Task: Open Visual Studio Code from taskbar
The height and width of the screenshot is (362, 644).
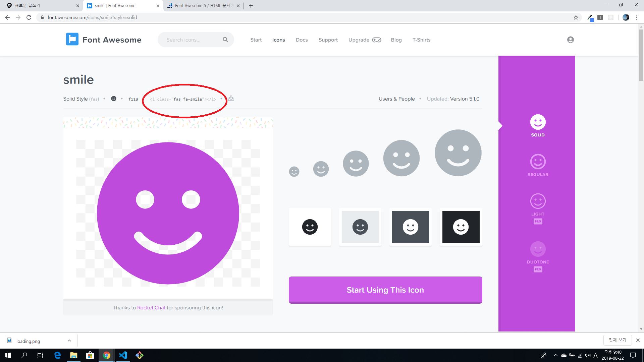Action: coord(123,355)
